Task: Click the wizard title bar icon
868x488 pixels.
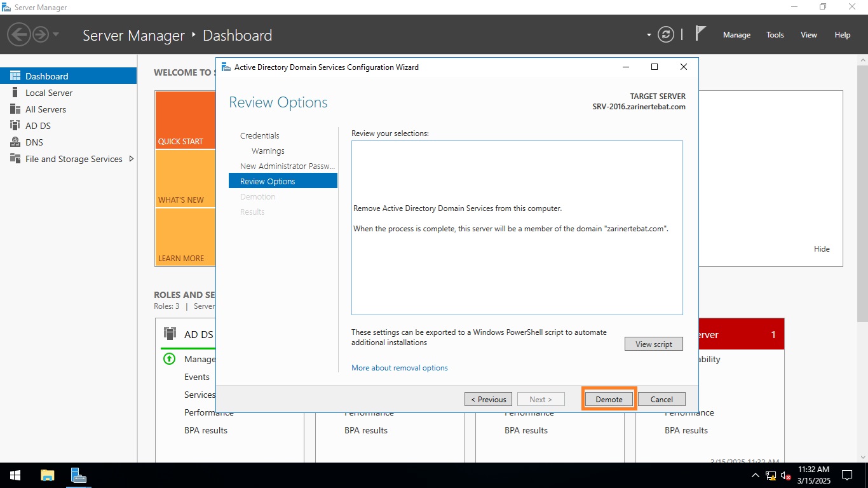Action: [x=226, y=67]
